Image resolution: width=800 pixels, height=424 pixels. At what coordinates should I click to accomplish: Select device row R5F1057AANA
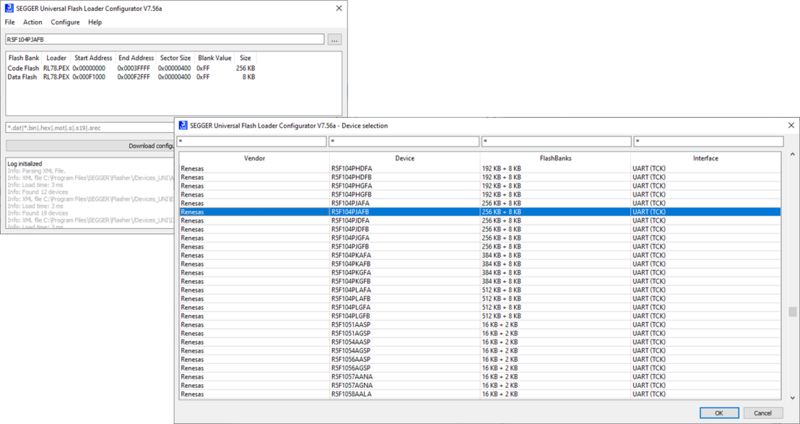tap(480, 377)
